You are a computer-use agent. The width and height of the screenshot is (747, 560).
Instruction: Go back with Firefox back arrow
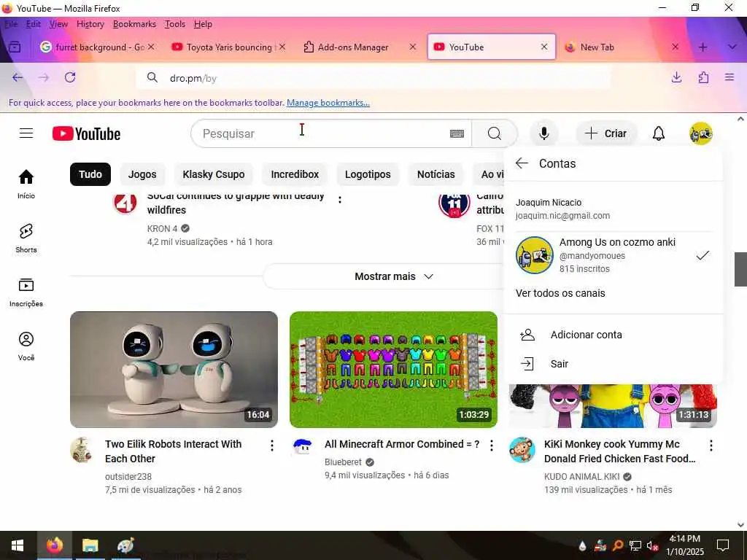pyautogui.click(x=18, y=77)
